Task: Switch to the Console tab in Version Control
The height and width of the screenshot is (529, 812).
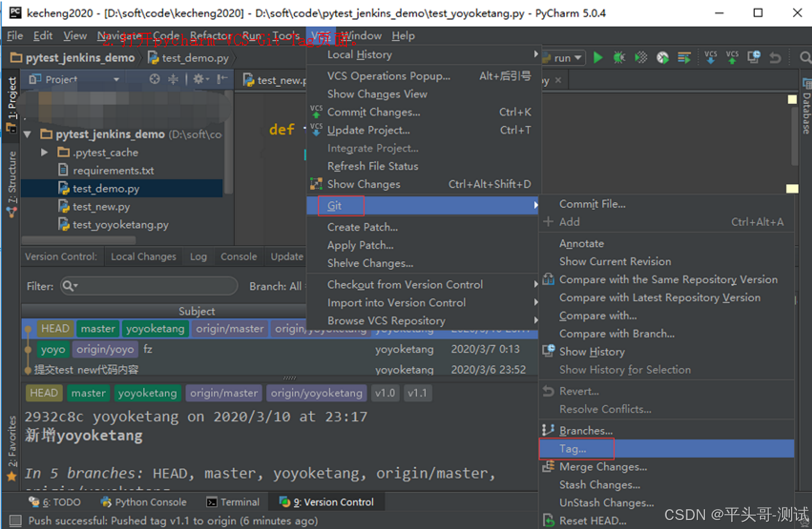Action: 238,256
